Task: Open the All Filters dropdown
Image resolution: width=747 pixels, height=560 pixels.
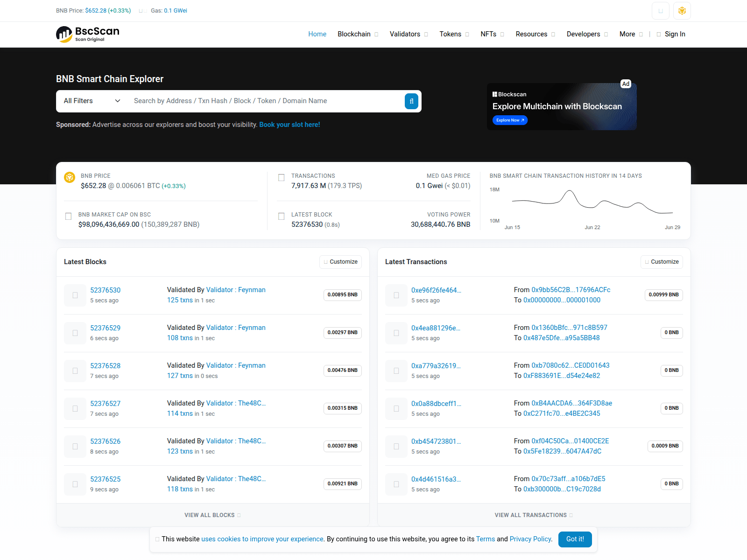Action: tap(92, 101)
